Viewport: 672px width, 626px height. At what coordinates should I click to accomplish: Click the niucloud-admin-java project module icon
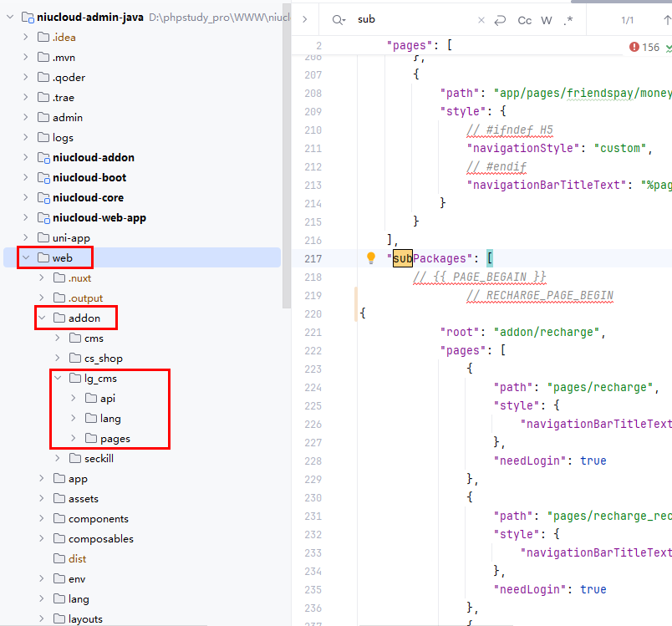pyautogui.click(x=27, y=17)
